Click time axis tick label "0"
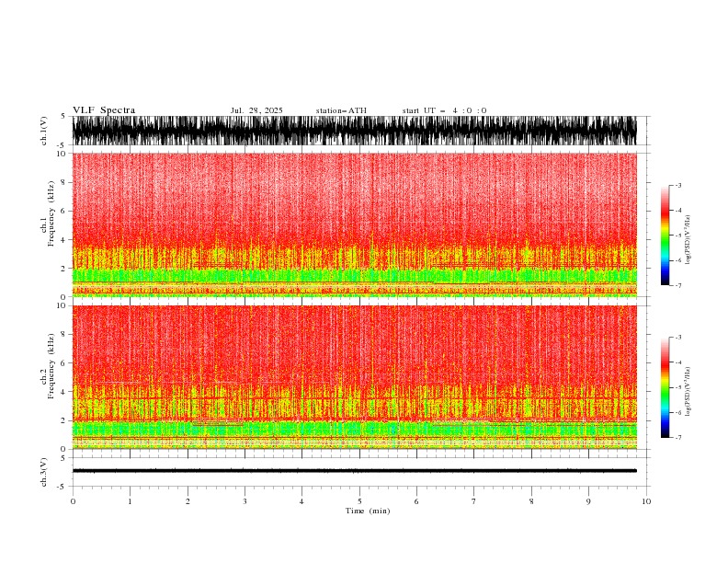The image size is (728, 563). (73, 501)
